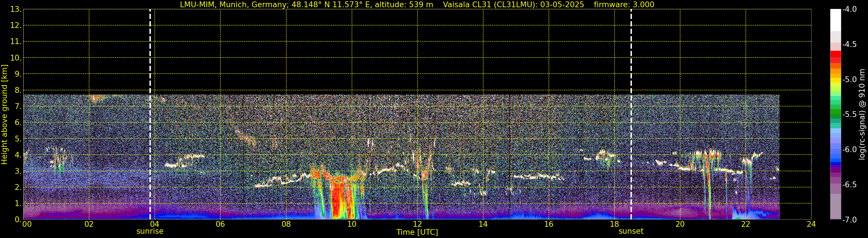This screenshot has height=238, width=868.
Task: Click the colorbar tick label '-5.0'
Action: tap(849, 80)
